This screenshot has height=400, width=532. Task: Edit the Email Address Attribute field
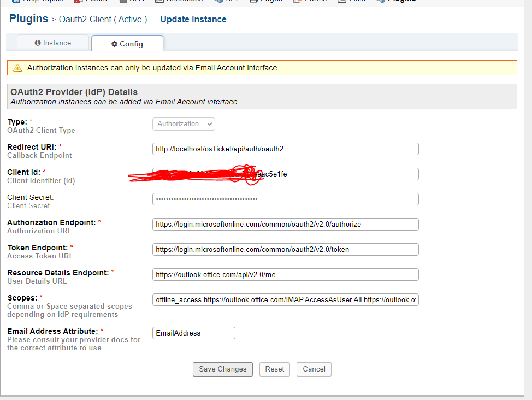click(x=193, y=333)
